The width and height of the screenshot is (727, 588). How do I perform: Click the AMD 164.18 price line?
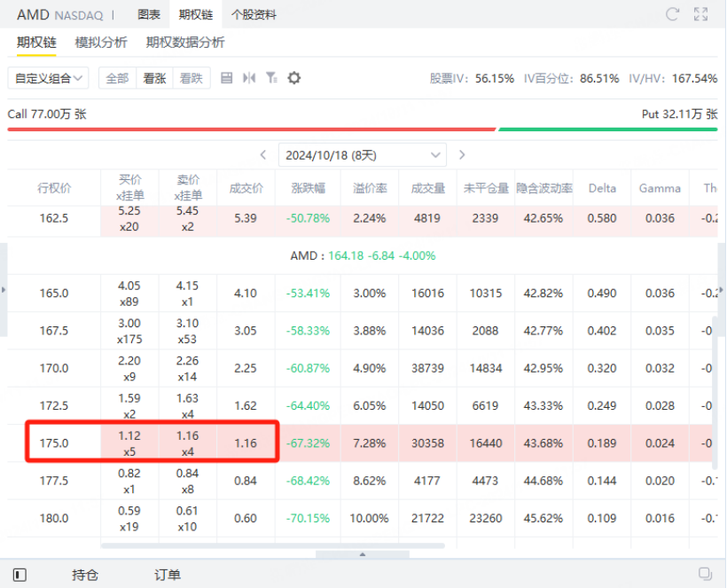click(363, 255)
